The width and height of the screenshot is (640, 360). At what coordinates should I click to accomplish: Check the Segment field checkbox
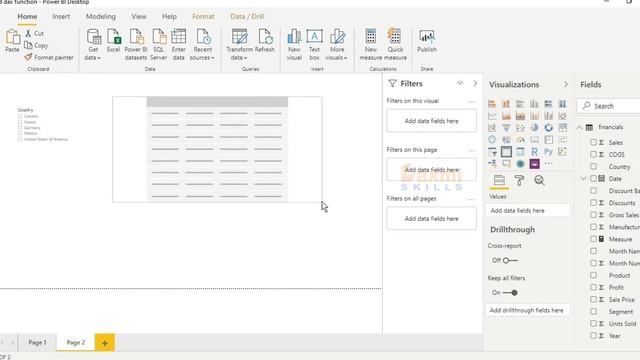click(593, 311)
